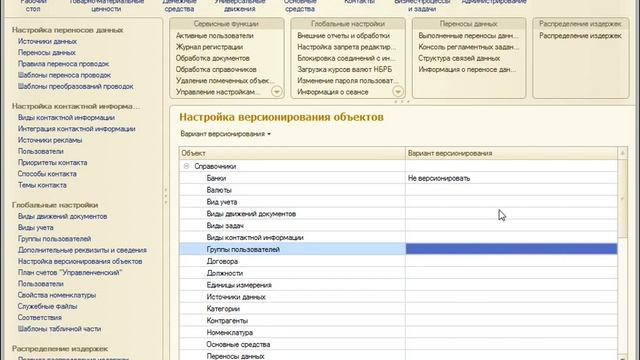This screenshot has width=640, height=360.
Task: Open Способы контакта link
Action: (47, 174)
